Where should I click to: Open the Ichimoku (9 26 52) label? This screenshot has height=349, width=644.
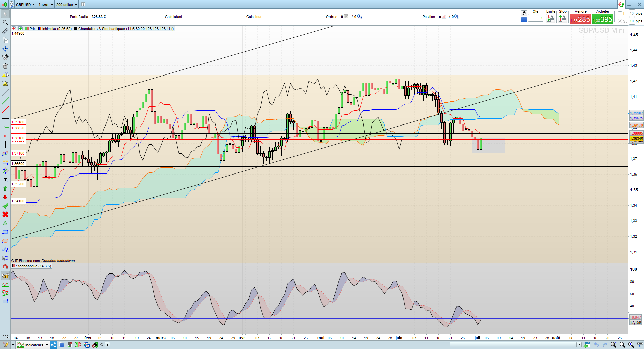point(55,29)
